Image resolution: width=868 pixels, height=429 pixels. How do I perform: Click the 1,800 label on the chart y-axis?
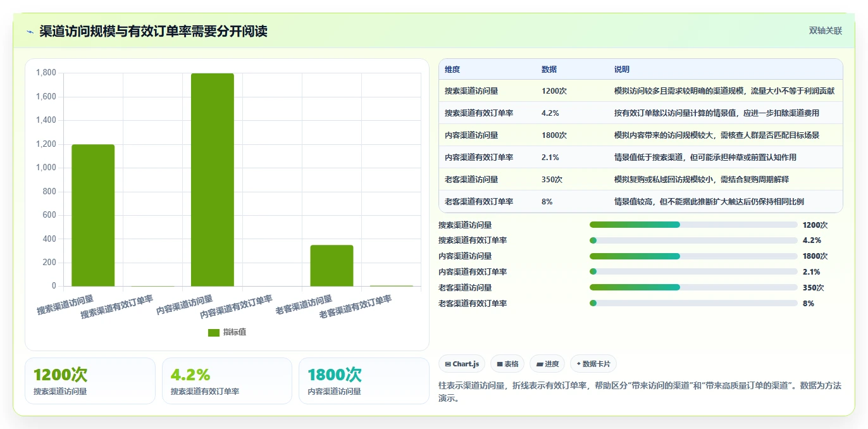[x=46, y=73]
